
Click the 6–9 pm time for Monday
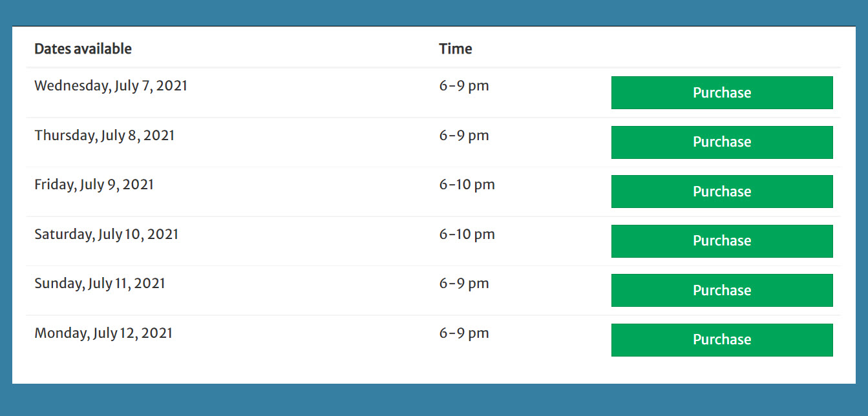(464, 333)
